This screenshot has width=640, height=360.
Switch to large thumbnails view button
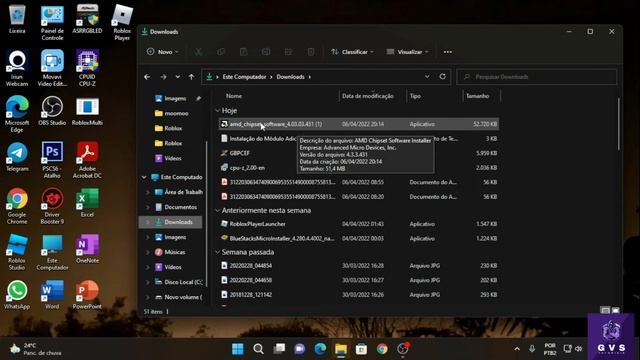click(615, 311)
